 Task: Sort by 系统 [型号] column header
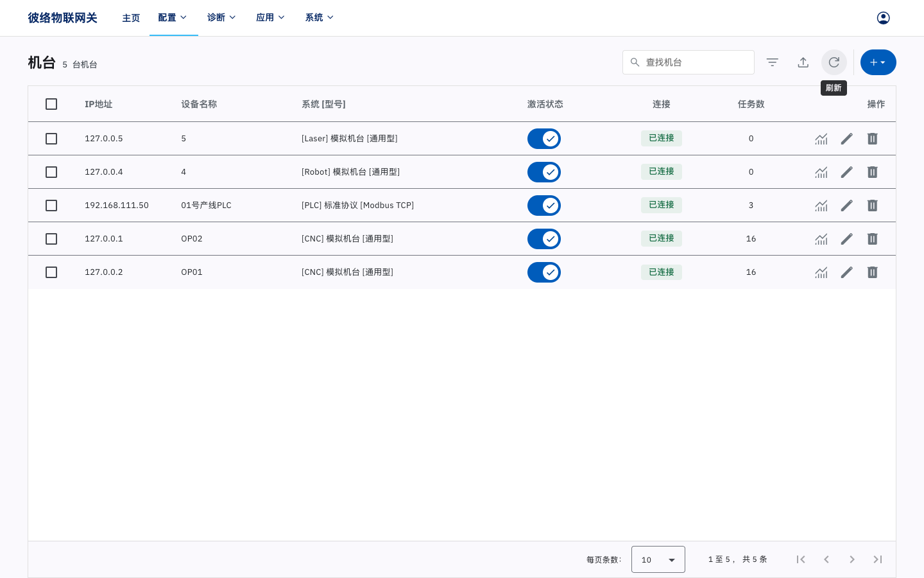(x=324, y=104)
